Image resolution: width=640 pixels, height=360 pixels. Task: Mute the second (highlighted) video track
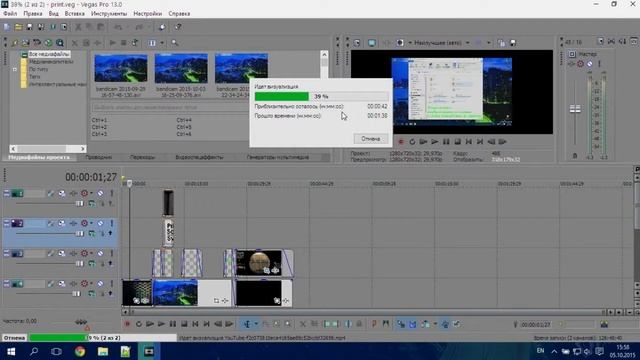point(100,223)
